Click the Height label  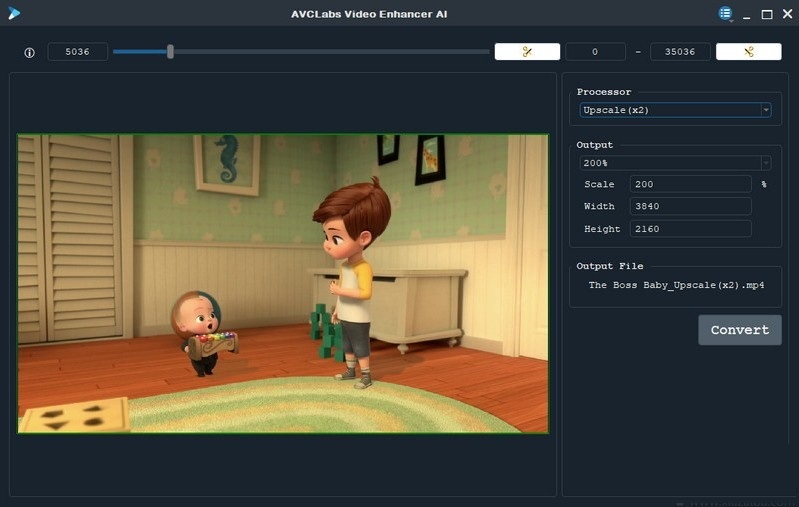(x=602, y=229)
